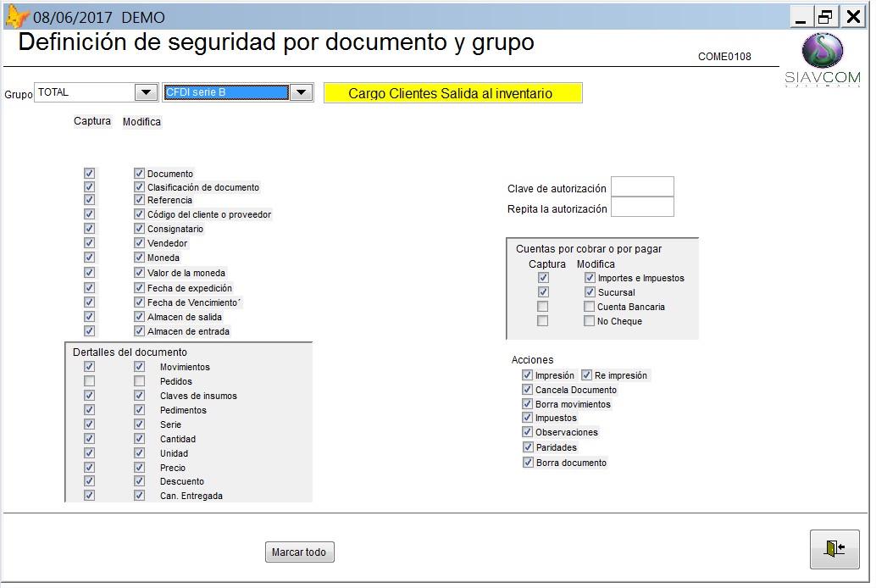This screenshot has height=588, width=876.
Task: Enable Captura checkbox for Cuenta Bancaria
Action: pyautogui.click(x=543, y=307)
